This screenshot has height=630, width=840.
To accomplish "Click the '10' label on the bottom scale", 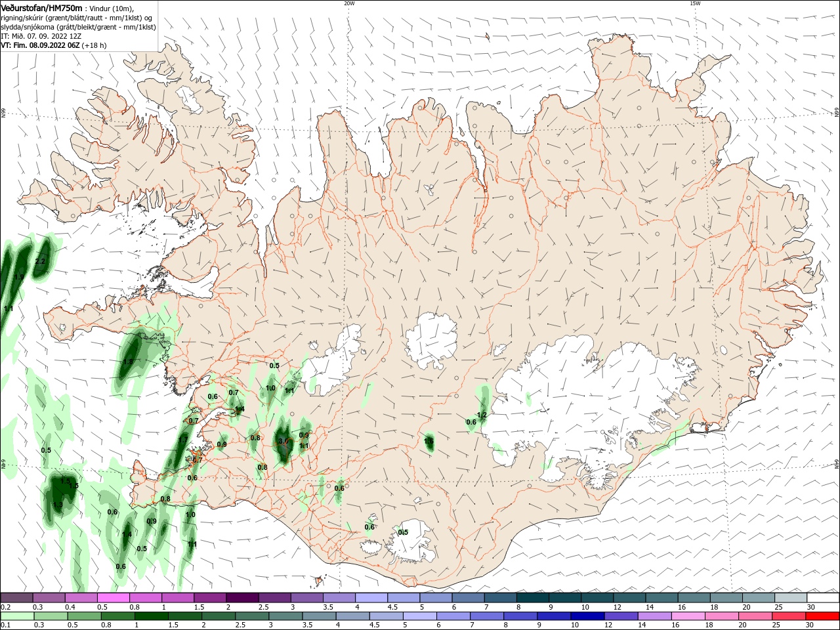I will tap(574, 625).
